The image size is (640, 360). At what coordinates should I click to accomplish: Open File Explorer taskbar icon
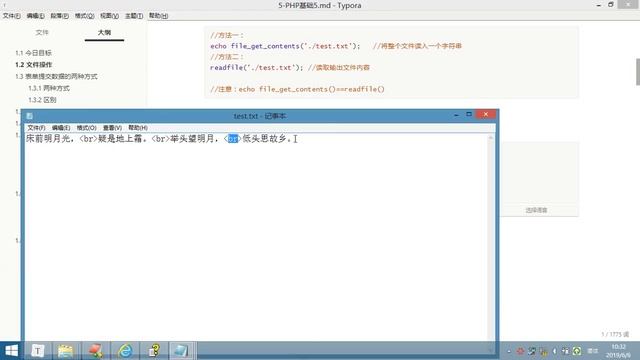pyautogui.click(x=65, y=351)
